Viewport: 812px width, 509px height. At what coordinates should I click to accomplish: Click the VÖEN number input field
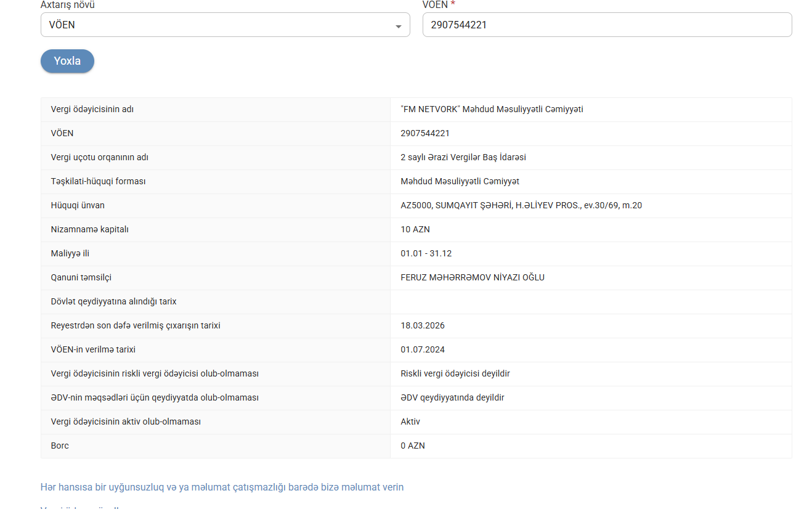pos(607,25)
